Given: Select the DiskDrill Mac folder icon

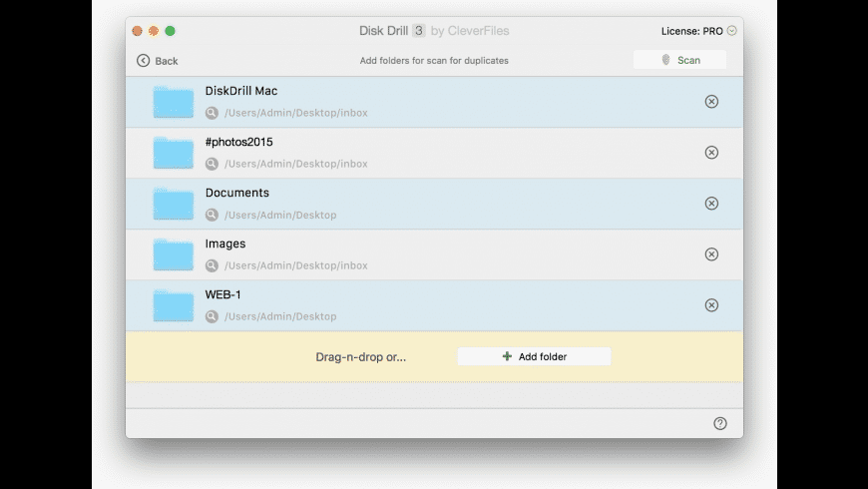Looking at the screenshot, I should pyautogui.click(x=173, y=102).
